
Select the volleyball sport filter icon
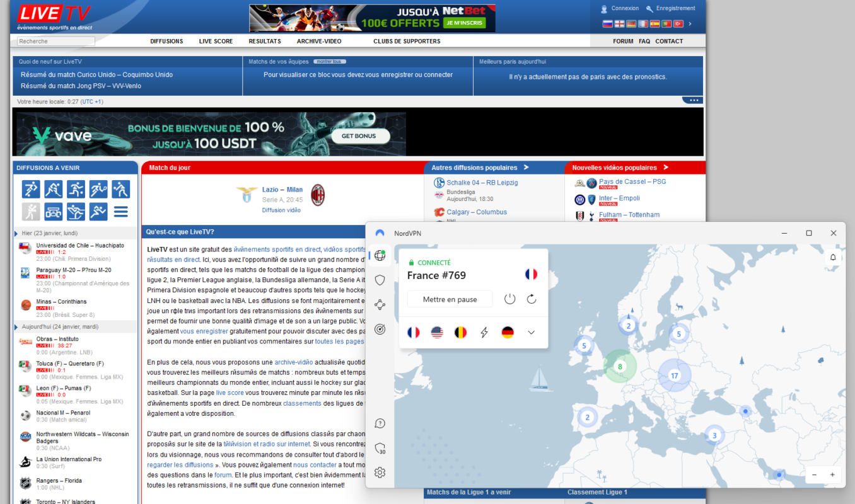point(121,189)
